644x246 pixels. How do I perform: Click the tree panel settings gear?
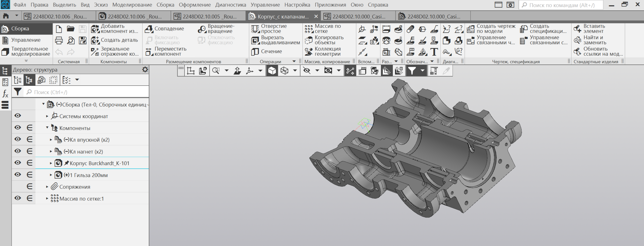pos(145,70)
